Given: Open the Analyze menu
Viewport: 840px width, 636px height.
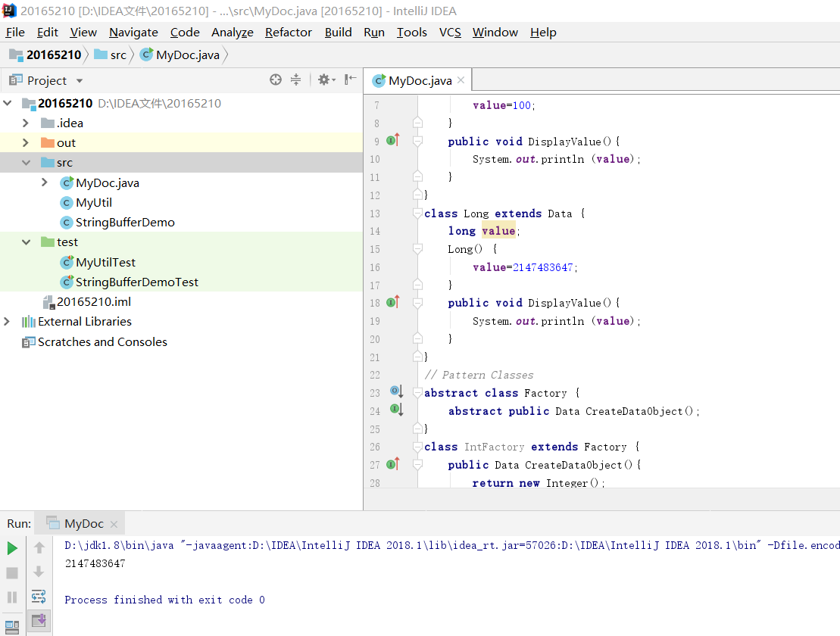Looking at the screenshot, I should (232, 32).
